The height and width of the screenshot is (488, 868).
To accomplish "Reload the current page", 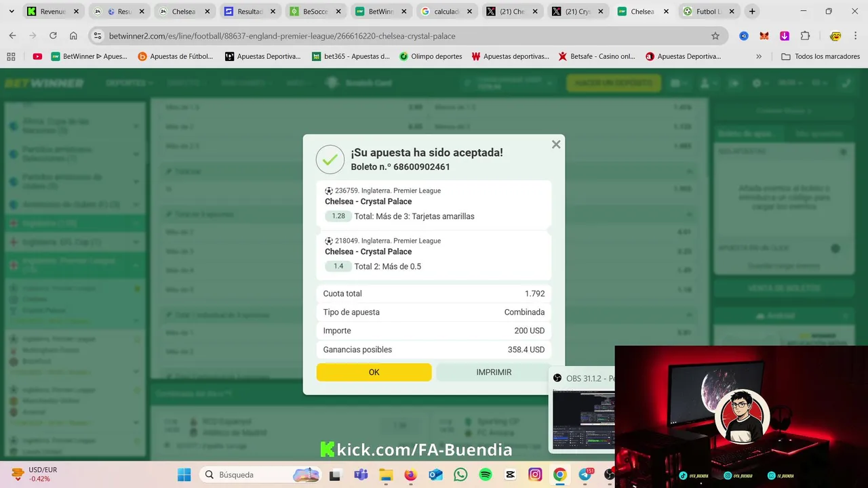I will tap(53, 36).
